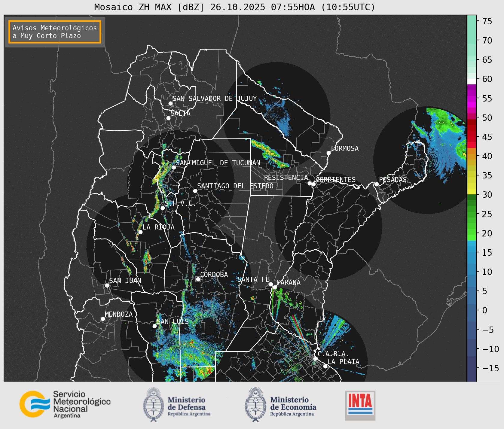Click the scale label 75
The height and width of the screenshot is (429, 504).
[487, 21]
